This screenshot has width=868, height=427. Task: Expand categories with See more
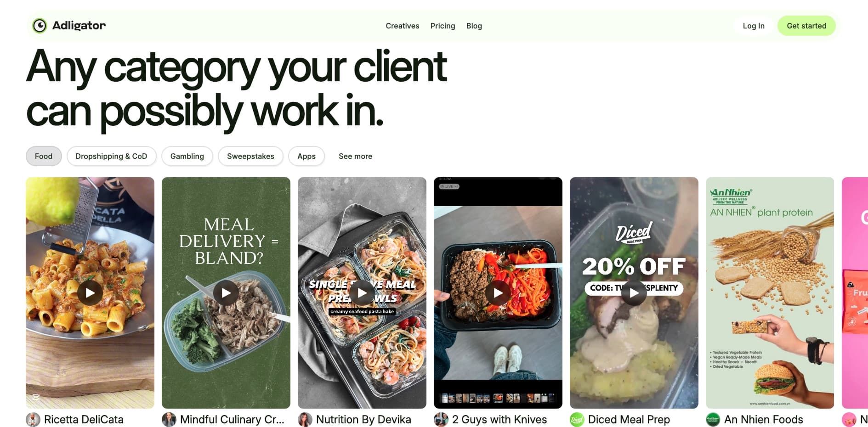(x=356, y=156)
